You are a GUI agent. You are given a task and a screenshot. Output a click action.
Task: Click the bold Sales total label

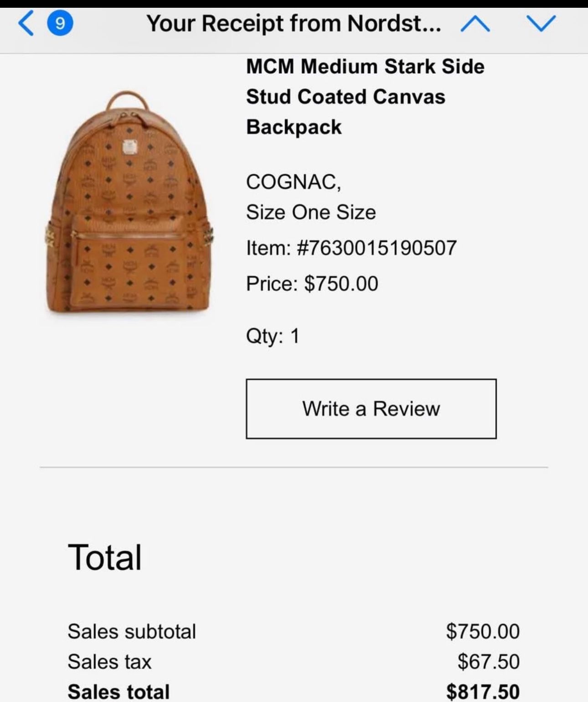tap(119, 692)
